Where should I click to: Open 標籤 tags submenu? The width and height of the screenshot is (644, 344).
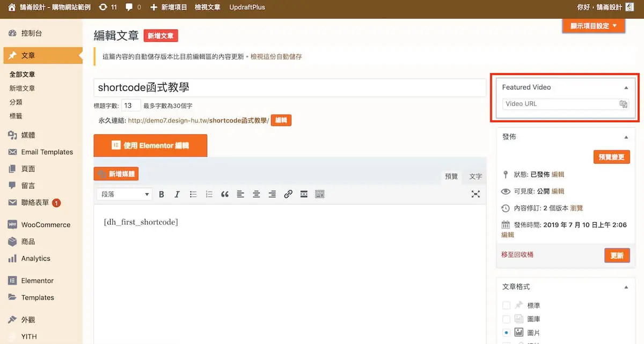[16, 116]
